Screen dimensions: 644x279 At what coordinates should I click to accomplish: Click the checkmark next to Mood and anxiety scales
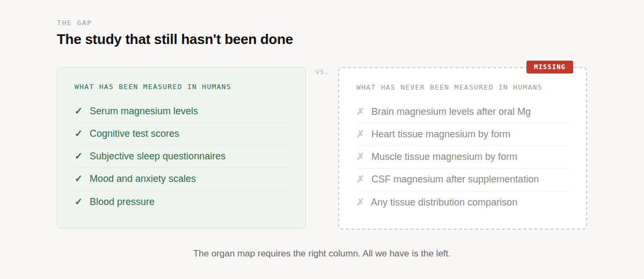point(78,179)
